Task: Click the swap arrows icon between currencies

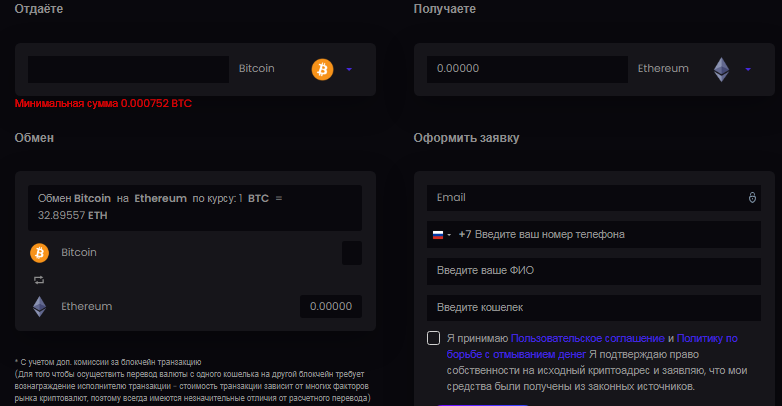Action: pos(39,280)
